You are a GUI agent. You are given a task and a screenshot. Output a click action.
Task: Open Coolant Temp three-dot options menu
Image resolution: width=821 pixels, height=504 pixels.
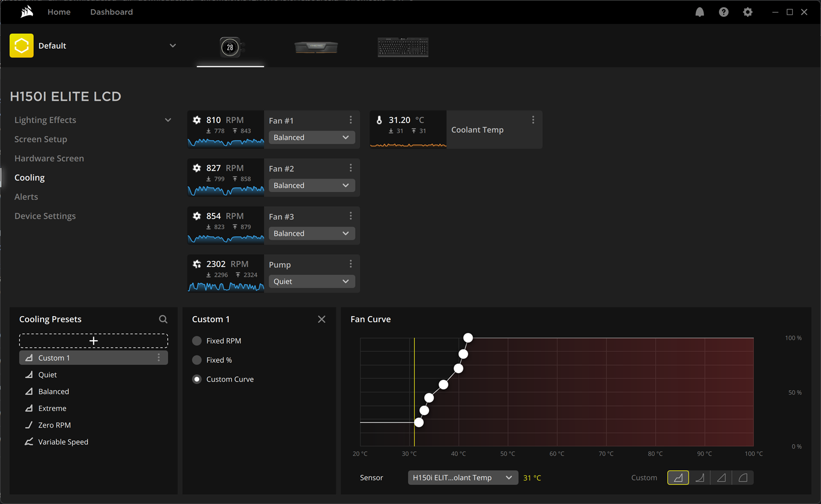[533, 120]
